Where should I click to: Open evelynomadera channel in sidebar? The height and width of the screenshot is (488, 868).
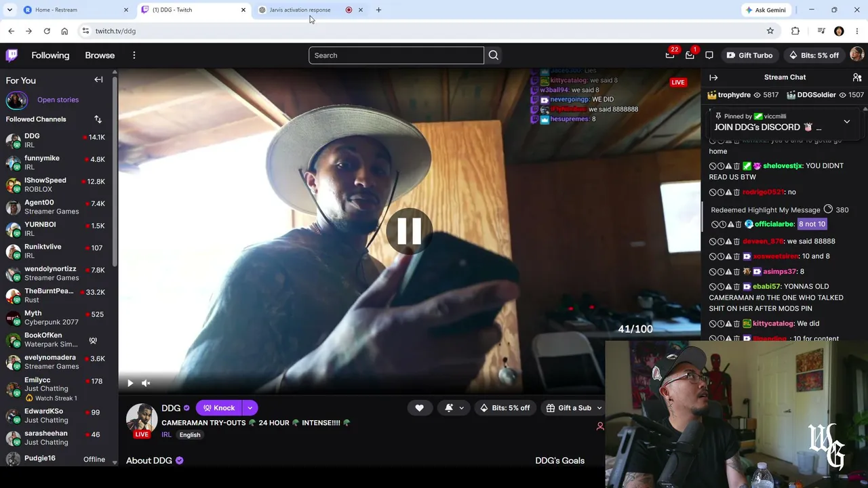coord(56,362)
